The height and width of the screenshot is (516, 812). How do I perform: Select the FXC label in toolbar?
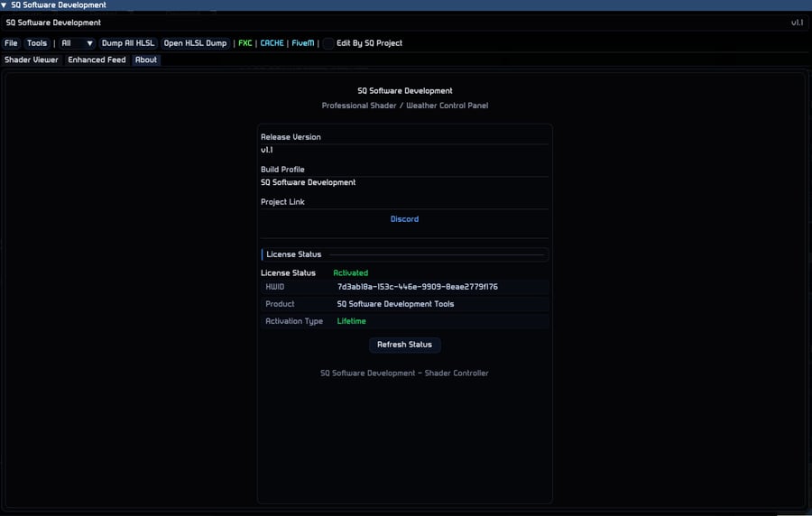[x=245, y=43]
